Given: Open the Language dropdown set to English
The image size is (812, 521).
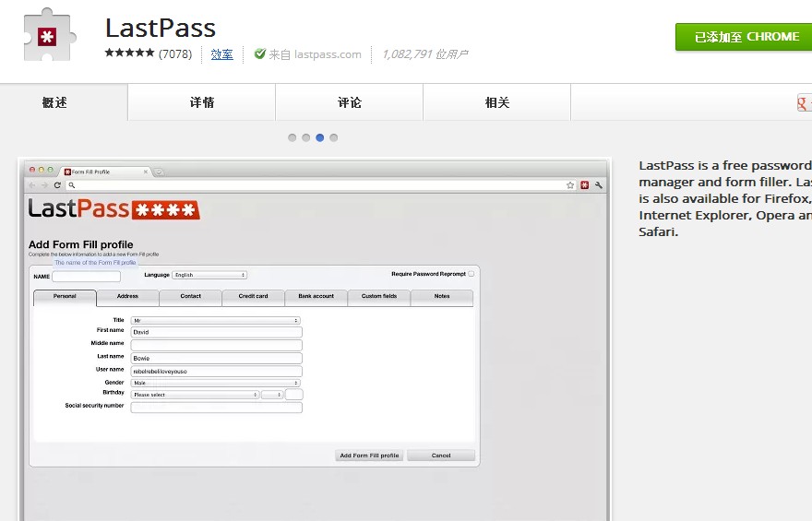Looking at the screenshot, I should pyautogui.click(x=209, y=275).
